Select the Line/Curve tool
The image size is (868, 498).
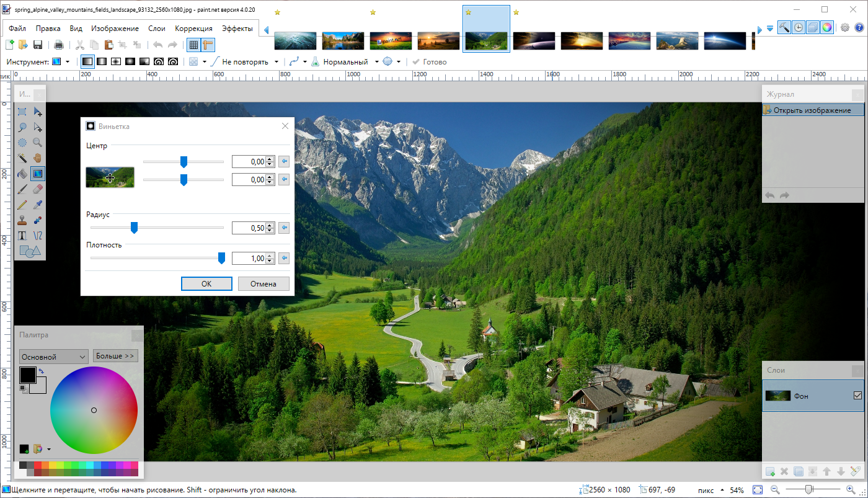(x=38, y=236)
